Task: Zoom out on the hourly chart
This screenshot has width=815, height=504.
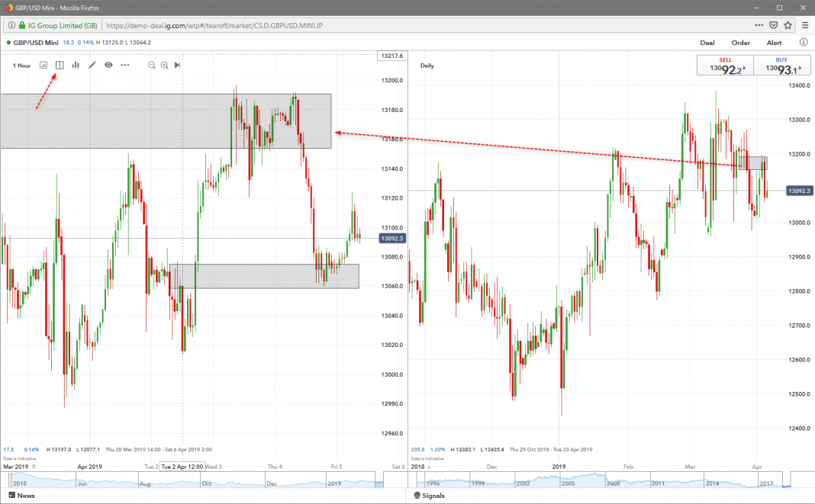Action: click(x=152, y=66)
